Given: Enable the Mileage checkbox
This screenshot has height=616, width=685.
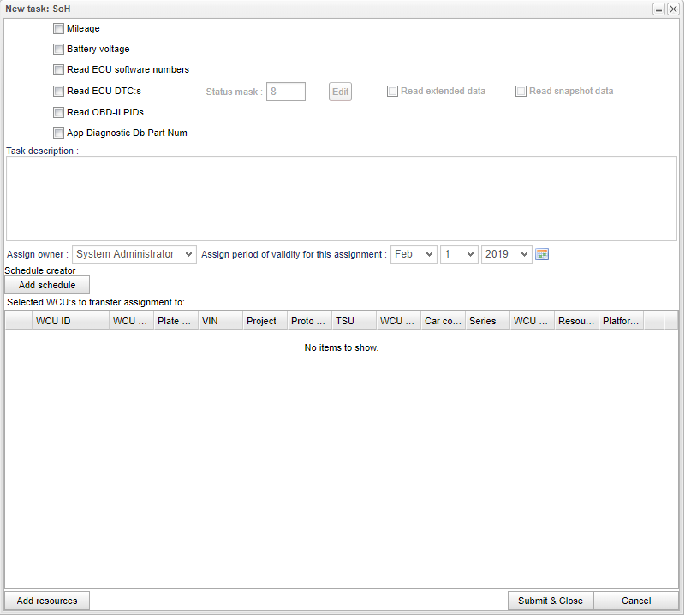Looking at the screenshot, I should click(58, 29).
